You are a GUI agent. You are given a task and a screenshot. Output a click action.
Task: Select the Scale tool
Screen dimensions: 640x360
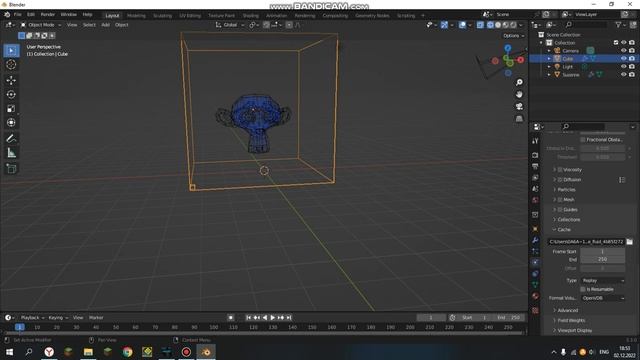11,109
